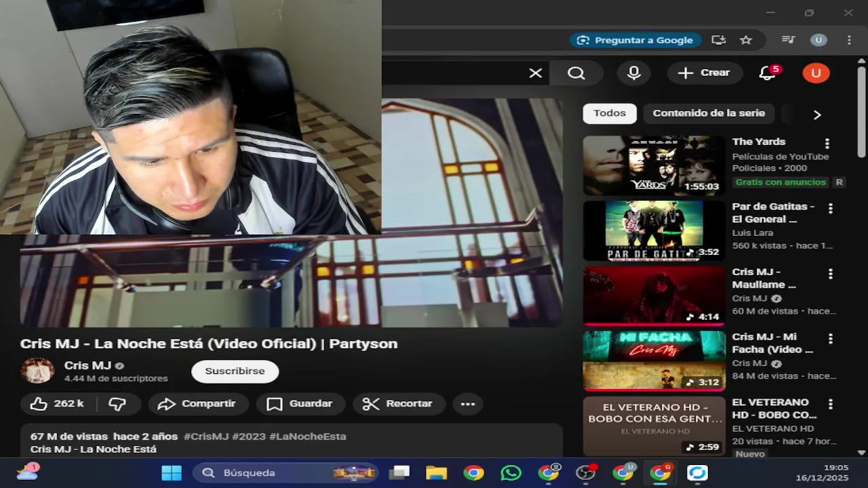Open WhatsApp from the taskbar
Viewport: 868px width, 488px height.
[511, 473]
